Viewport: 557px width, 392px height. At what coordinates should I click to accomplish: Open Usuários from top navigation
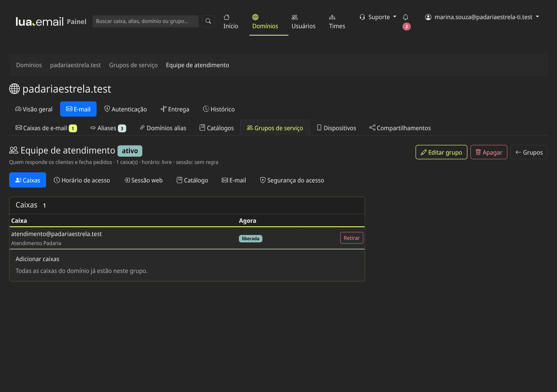304,22
